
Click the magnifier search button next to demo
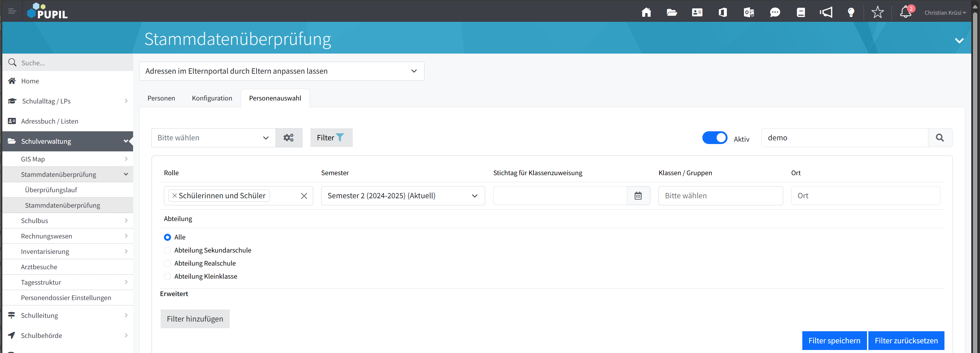940,138
